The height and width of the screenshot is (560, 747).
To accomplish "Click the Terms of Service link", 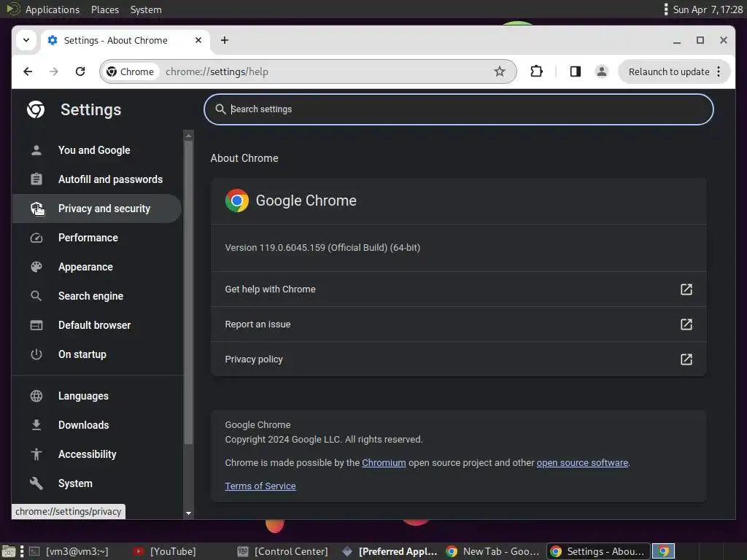I will point(260,486).
